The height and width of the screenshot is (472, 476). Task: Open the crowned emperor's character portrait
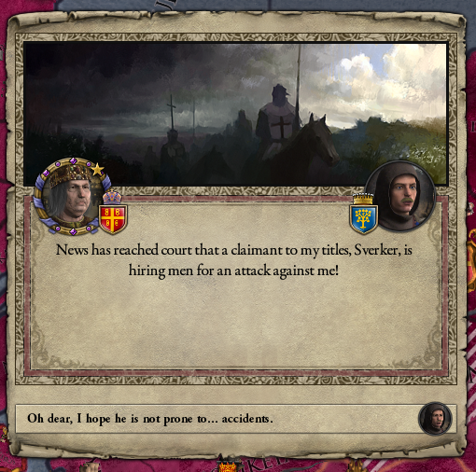73,196
